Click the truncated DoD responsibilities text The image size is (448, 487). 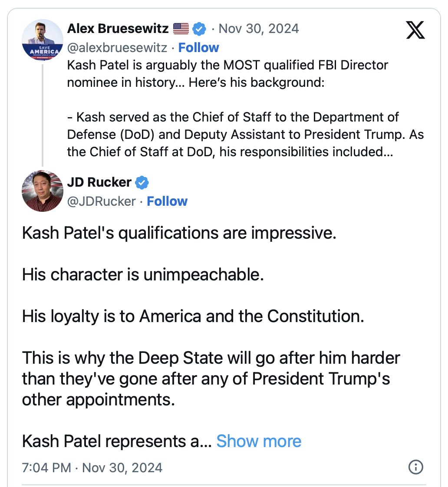click(230, 153)
